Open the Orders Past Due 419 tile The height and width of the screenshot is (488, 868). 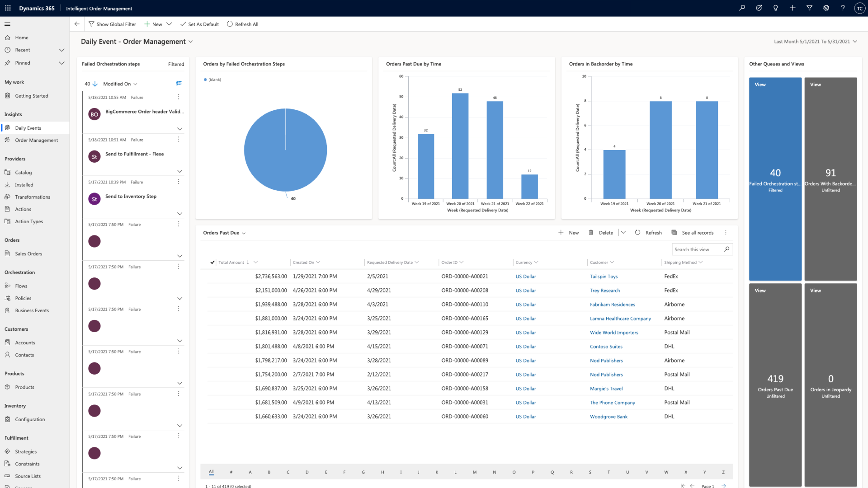point(775,385)
